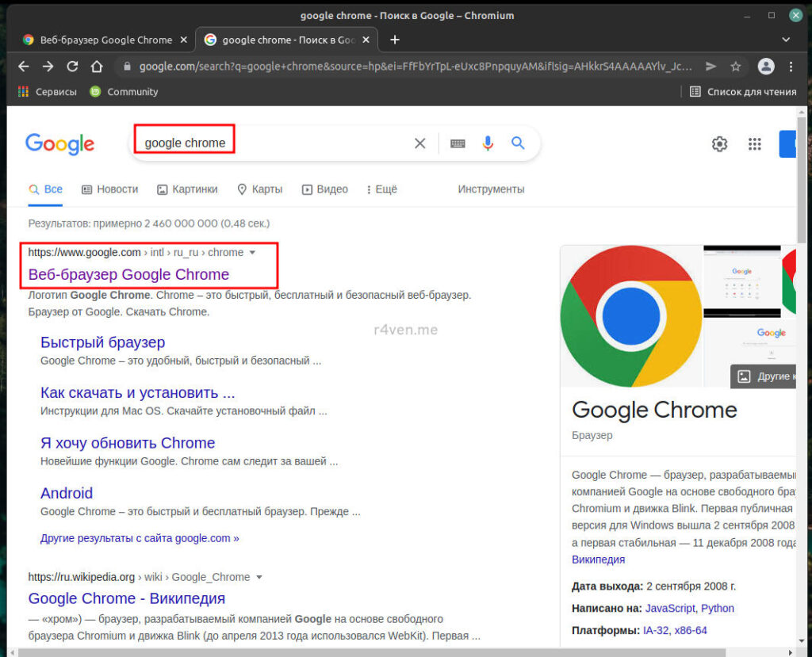Switch to the Картинки search tab
This screenshot has height=657, width=812.
pyautogui.click(x=187, y=189)
